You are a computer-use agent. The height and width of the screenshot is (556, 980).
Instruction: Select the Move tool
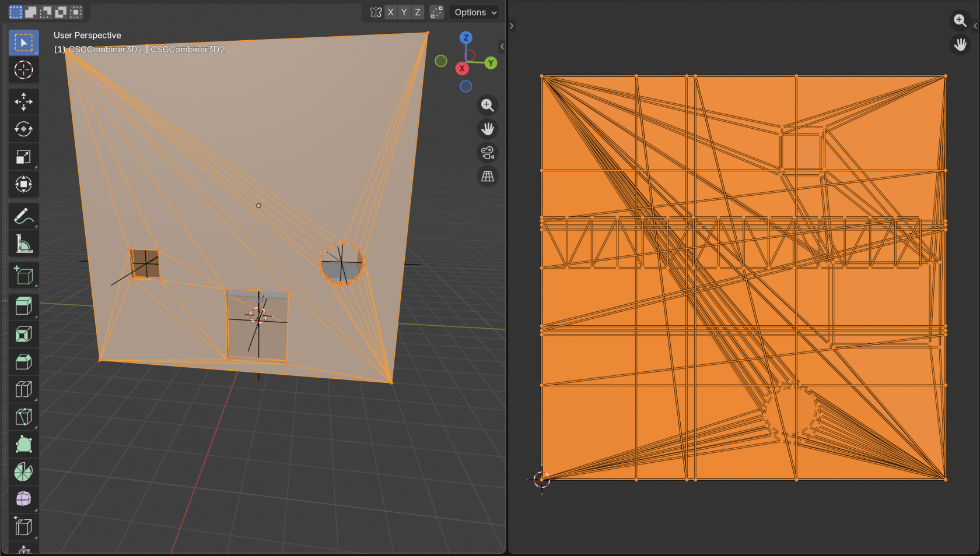[x=23, y=102]
